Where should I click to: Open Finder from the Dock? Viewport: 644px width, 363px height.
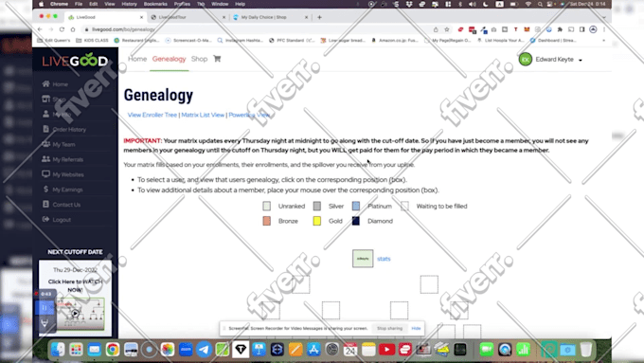pyautogui.click(x=58, y=350)
